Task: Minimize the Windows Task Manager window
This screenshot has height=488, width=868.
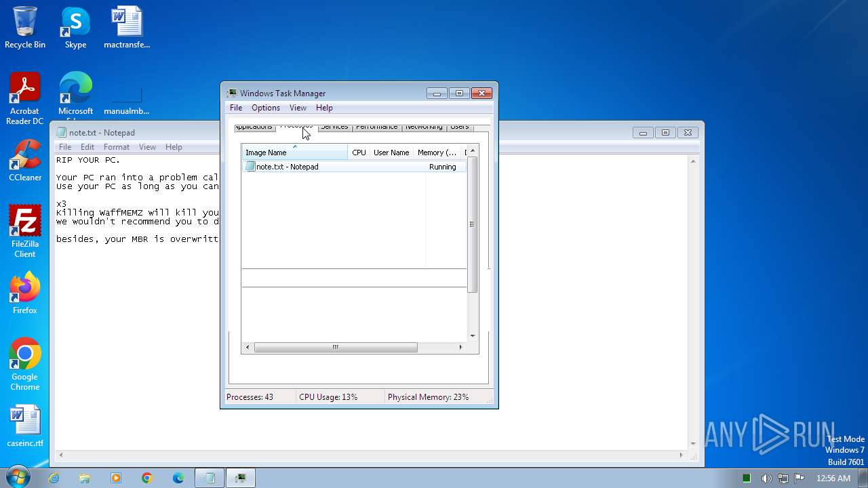Action: 436,94
